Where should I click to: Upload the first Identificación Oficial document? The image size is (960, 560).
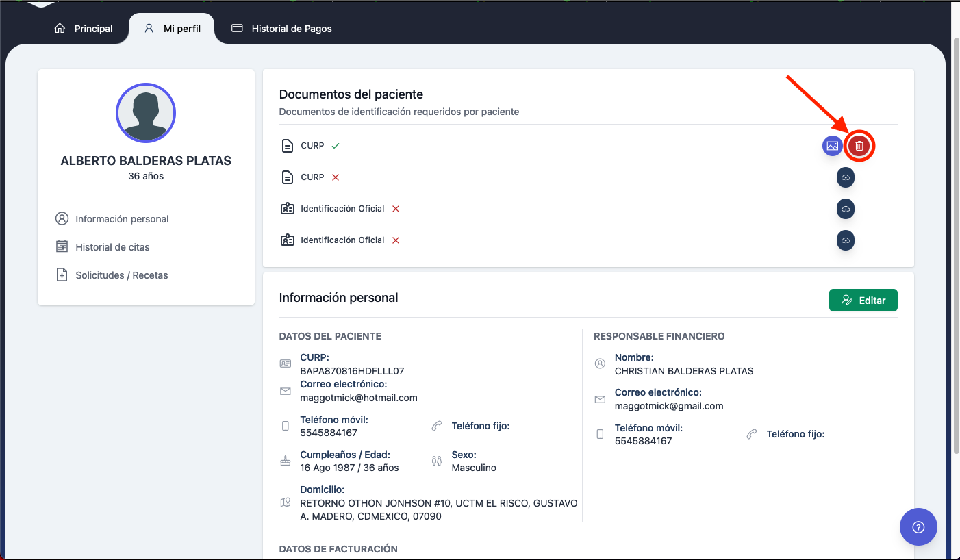click(846, 209)
